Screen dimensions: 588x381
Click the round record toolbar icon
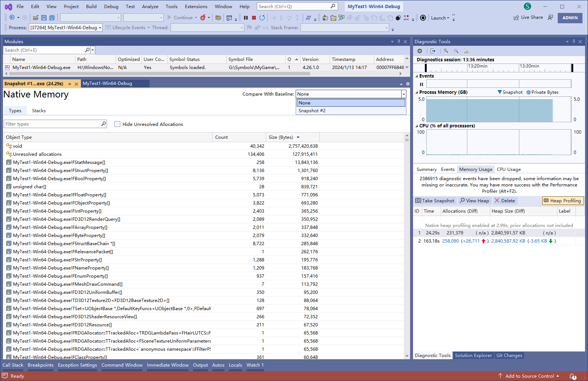[x=423, y=18]
